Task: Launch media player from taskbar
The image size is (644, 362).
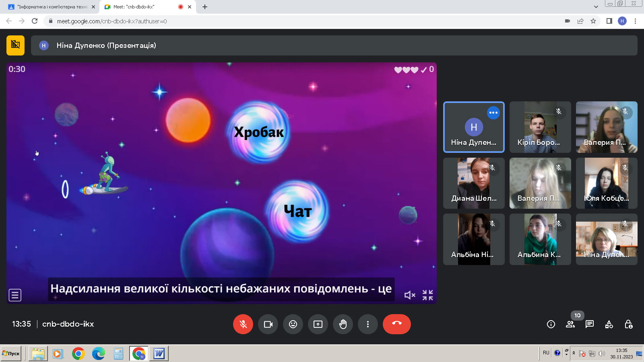Action: click(x=58, y=354)
